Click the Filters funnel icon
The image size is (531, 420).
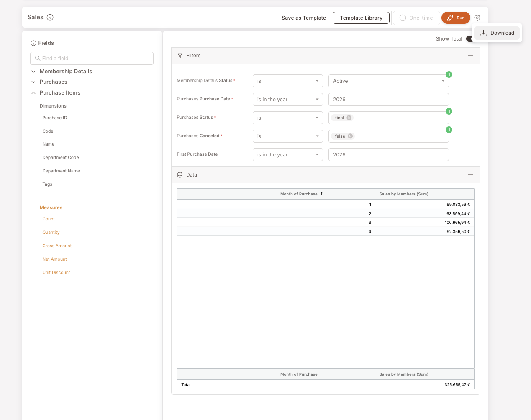pyautogui.click(x=180, y=56)
